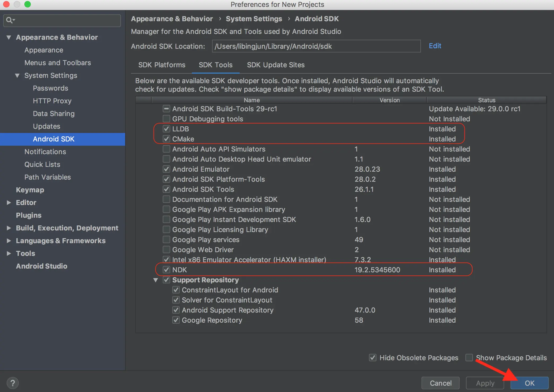Click the Cancel button
This screenshot has width=554, height=392.
(x=441, y=383)
